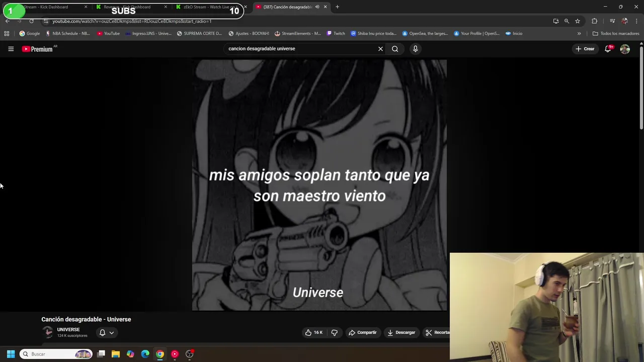Mute the tab via its speaker icon
The image size is (644, 362).
tap(317, 7)
